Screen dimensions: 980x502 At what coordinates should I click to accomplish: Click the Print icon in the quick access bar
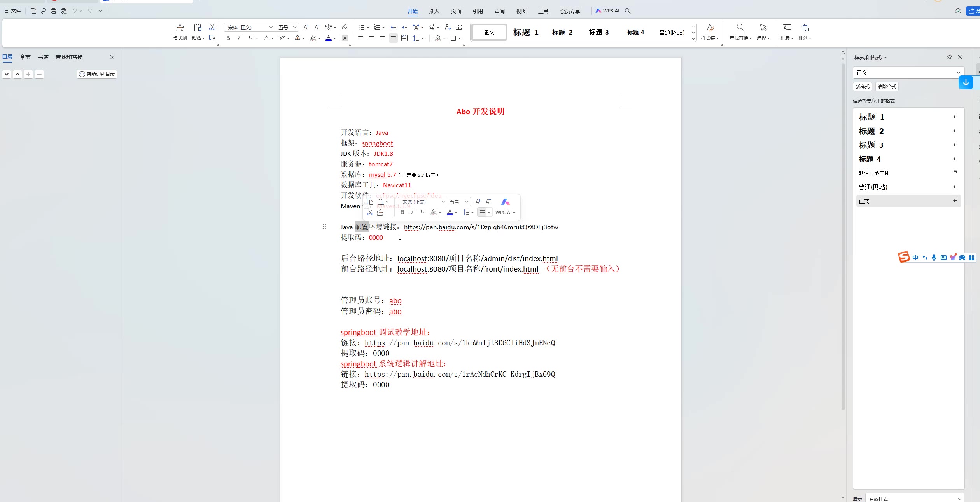click(x=54, y=11)
